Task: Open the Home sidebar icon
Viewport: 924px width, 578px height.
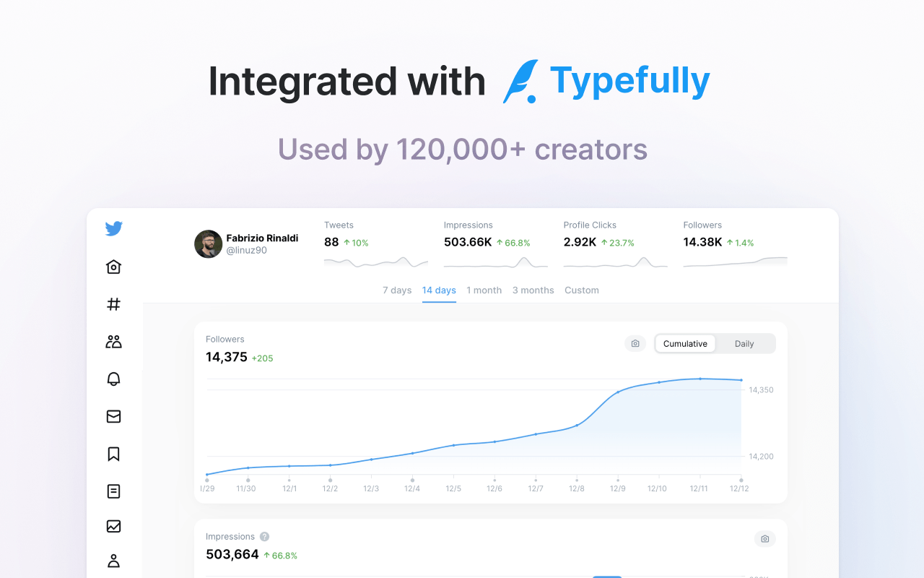Action: pyautogui.click(x=113, y=267)
